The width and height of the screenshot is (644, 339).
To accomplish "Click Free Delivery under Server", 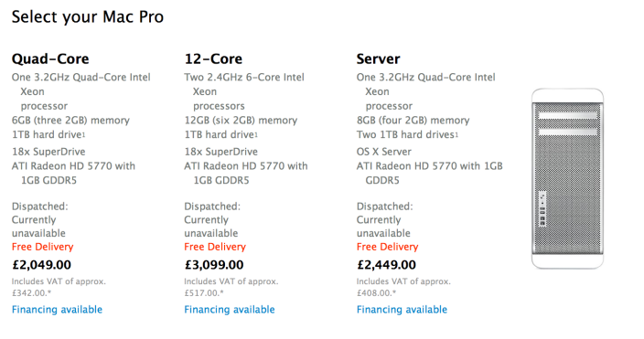I will pyautogui.click(x=388, y=247).
